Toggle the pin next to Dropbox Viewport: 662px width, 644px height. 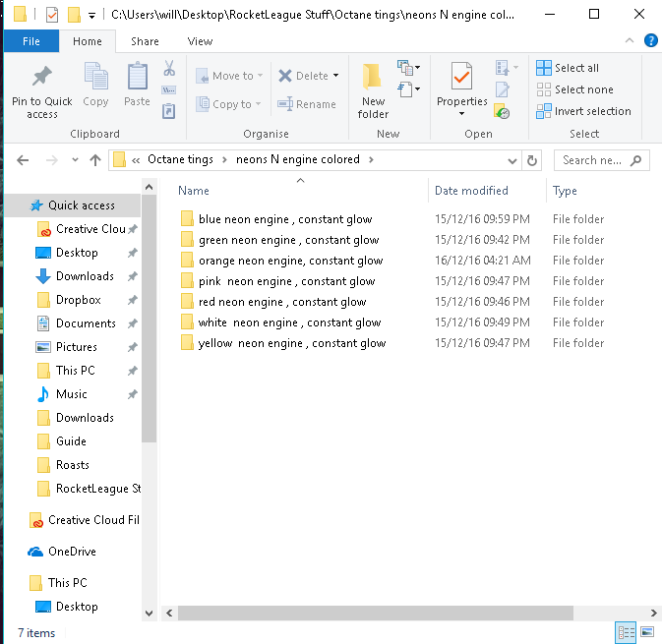[133, 300]
